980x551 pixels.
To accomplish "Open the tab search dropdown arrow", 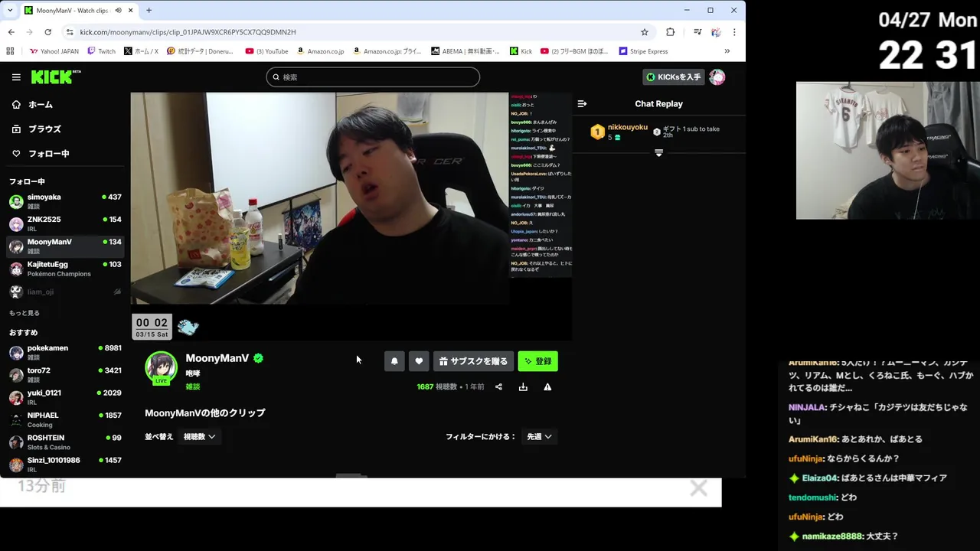I will pos(10,11).
